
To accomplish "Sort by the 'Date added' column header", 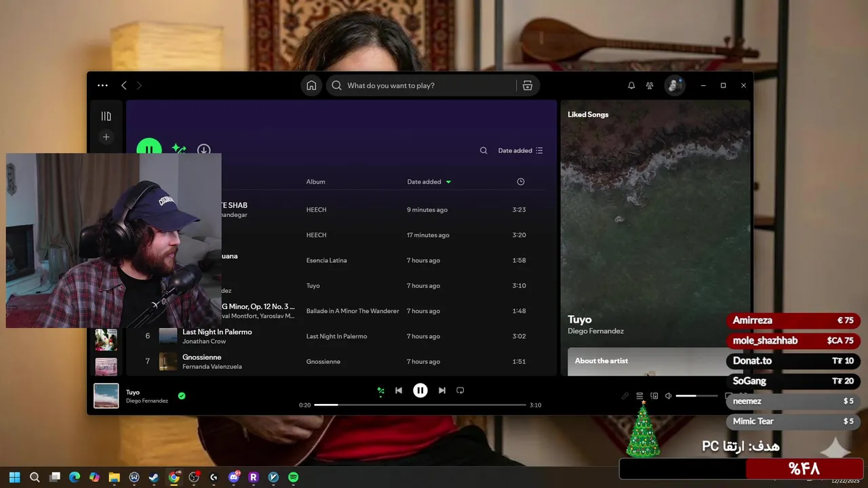I will [x=429, y=182].
